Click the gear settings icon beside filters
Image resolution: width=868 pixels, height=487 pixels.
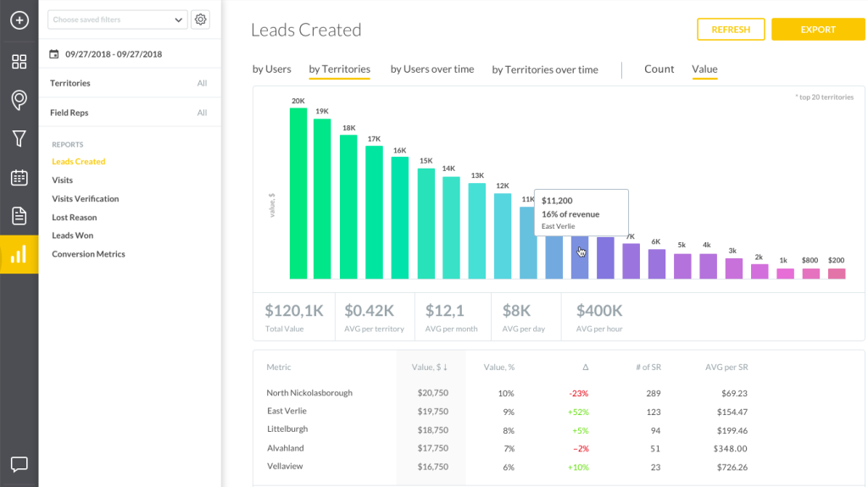[201, 19]
